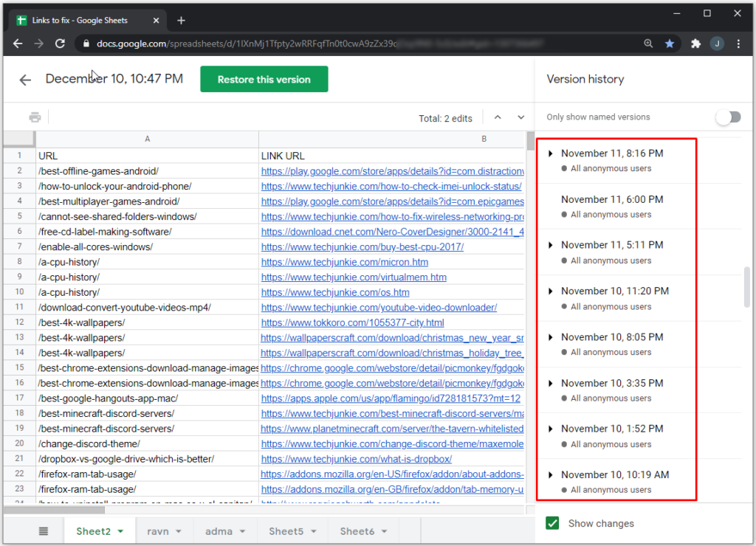Click the previous edit up arrow
Image resolution: width=756 pixels, height=546 pixels.
pos(498,117)
